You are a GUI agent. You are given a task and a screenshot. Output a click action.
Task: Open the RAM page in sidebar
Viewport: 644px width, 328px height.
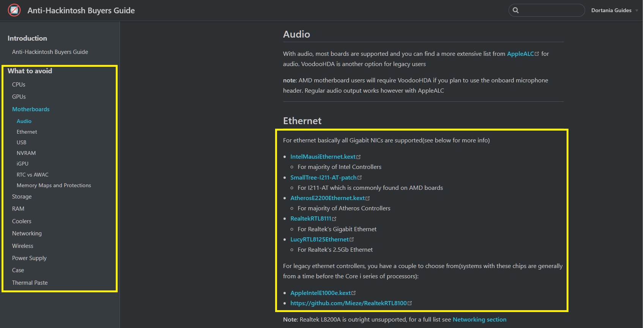(18, 209)
